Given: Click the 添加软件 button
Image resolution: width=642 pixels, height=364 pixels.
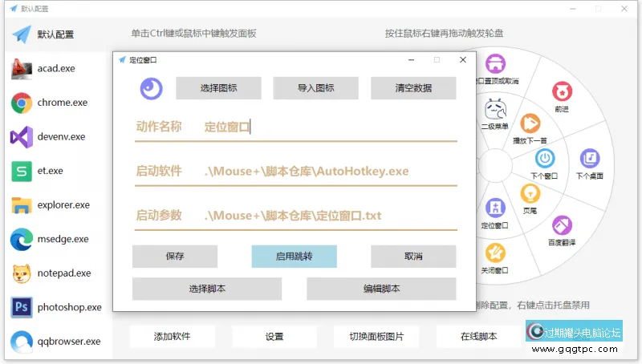Looking at the screenshot, I should pos(172,337).
